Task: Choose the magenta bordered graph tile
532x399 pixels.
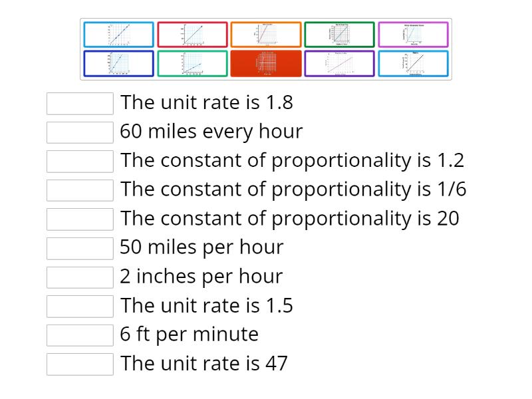Action: pos(414,35)
